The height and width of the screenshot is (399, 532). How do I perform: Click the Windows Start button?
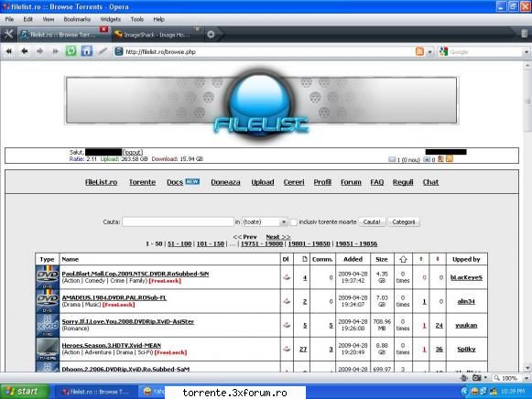click(25, 392)
